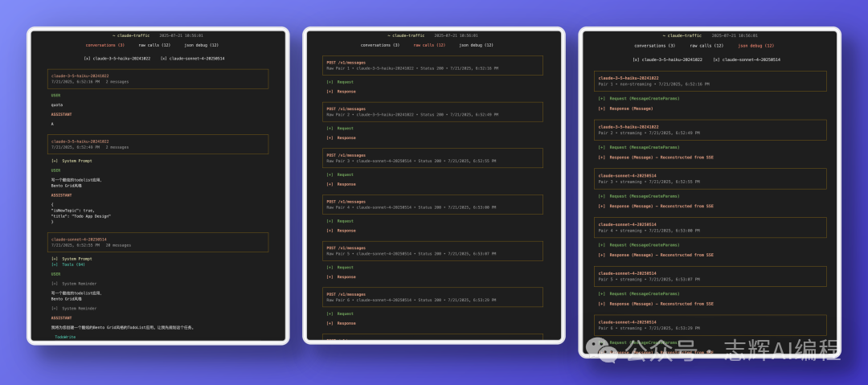This screenshot has height=385, width=868.
Task: Expand Request of Raw Pair 4
Action: (x=340, y=221)
